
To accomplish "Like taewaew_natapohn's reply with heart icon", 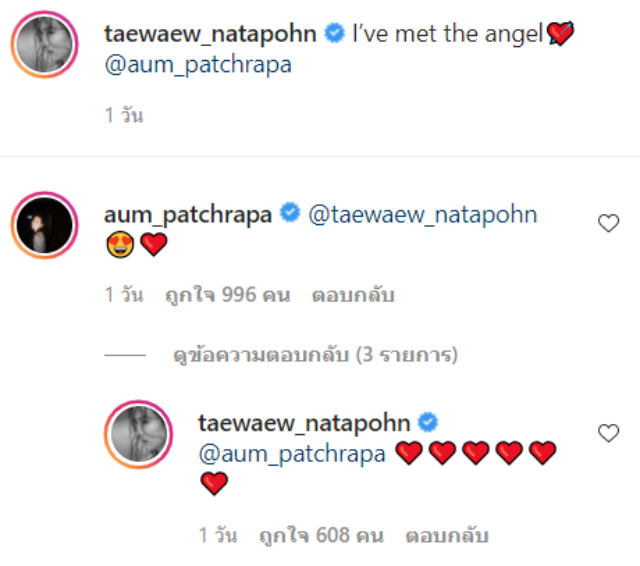I will click(609, 433).
